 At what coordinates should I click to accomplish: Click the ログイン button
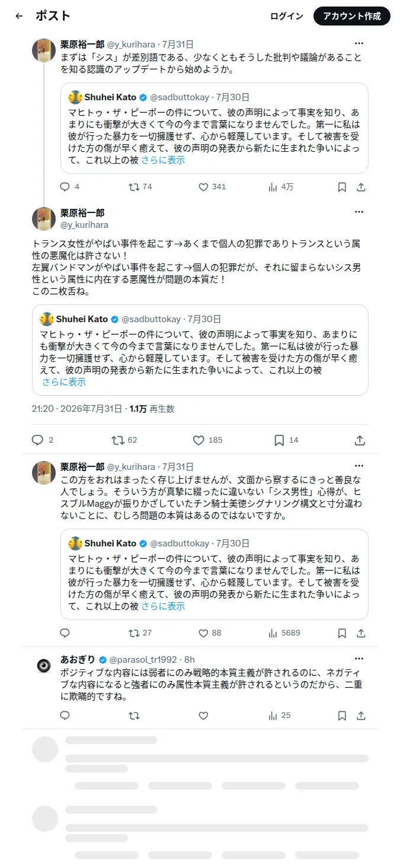pyautogui.click(x=287, y=17)
